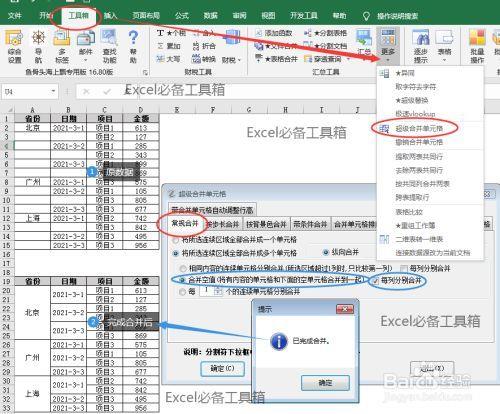Open the 多标签 multi-tab icon
The image size is (500, 414).
pos(62,46)
